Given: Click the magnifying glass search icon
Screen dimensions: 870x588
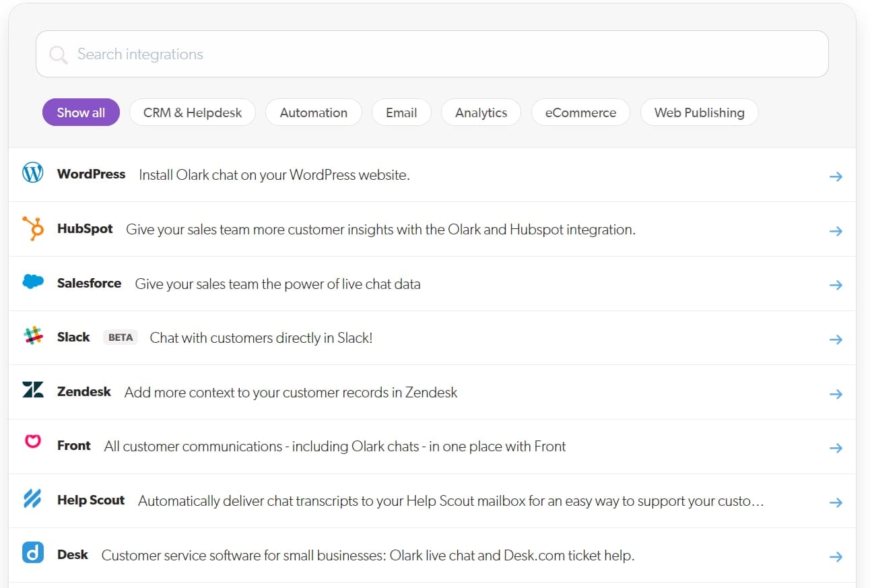Looking at the screenshot, I should pos(59,55).
